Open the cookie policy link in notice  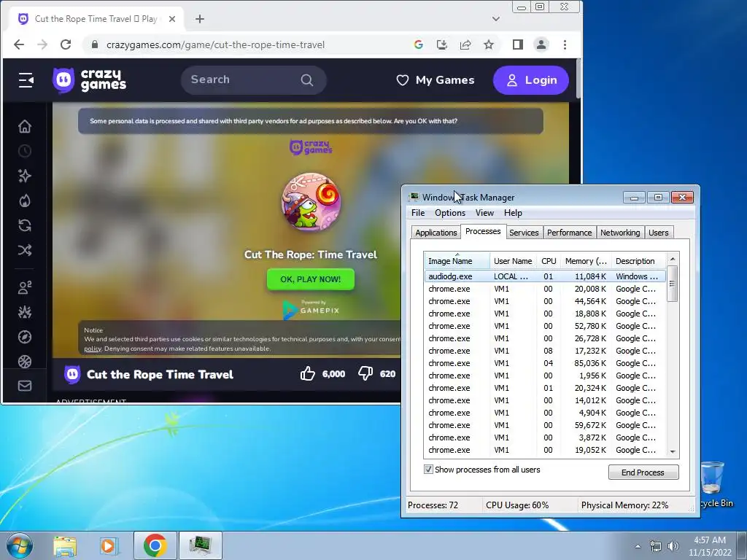(93, 349)
